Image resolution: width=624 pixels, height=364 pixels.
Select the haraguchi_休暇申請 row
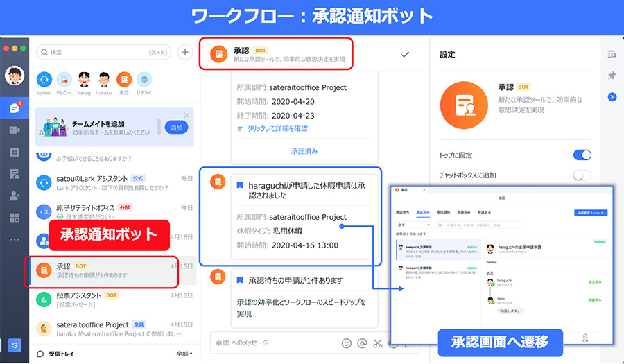click(x=438, y=272)
